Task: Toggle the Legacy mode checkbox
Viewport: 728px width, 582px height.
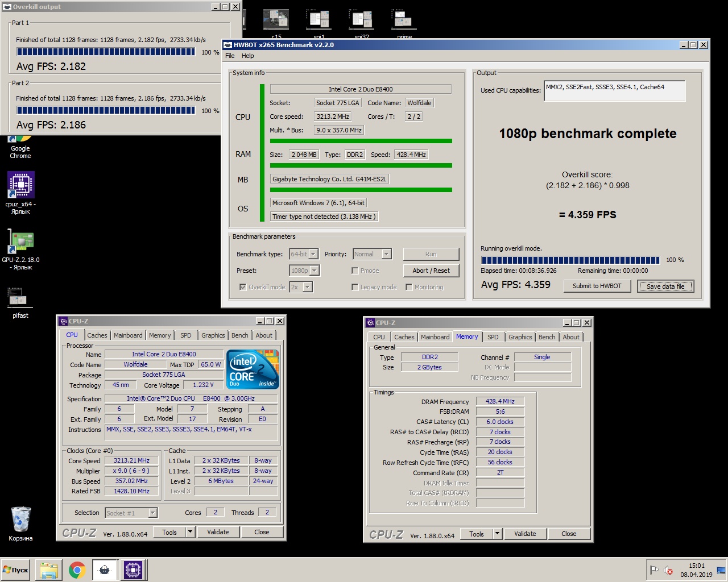Action: pos(355,287)
